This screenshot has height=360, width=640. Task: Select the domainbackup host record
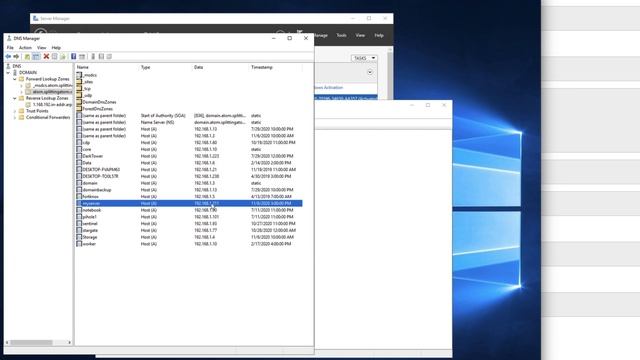tap(189, 190)
